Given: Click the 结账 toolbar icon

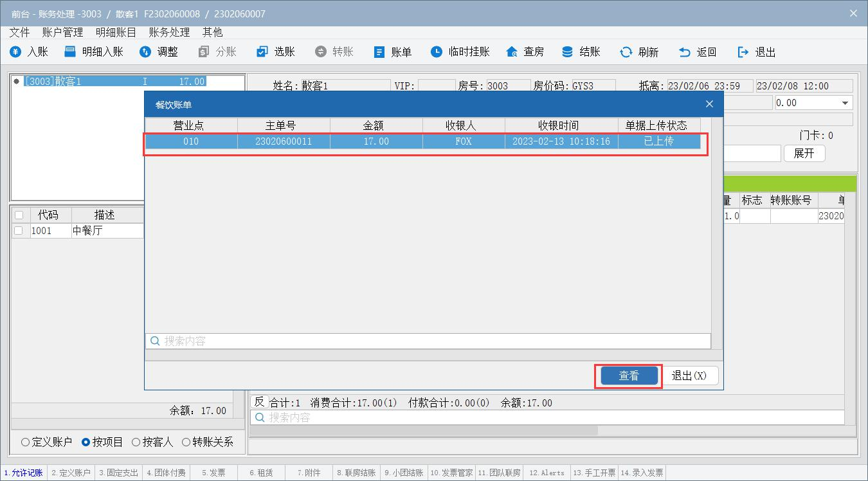Looking at the screenshot, I should point(568,52).
